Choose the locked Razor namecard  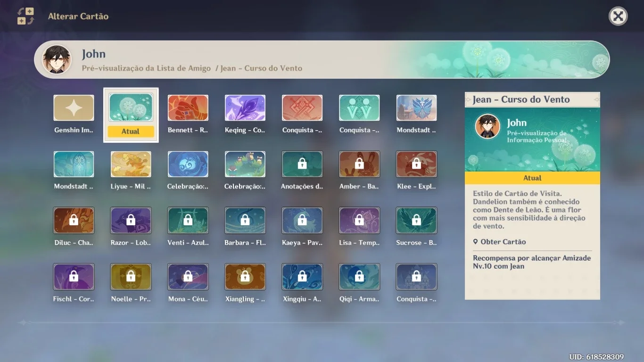point(131,220)
